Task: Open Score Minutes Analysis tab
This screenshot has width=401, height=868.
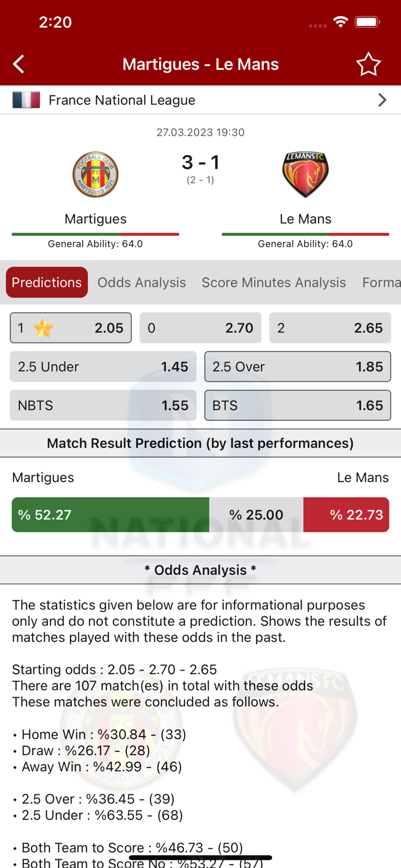Action: click(274, 282)
